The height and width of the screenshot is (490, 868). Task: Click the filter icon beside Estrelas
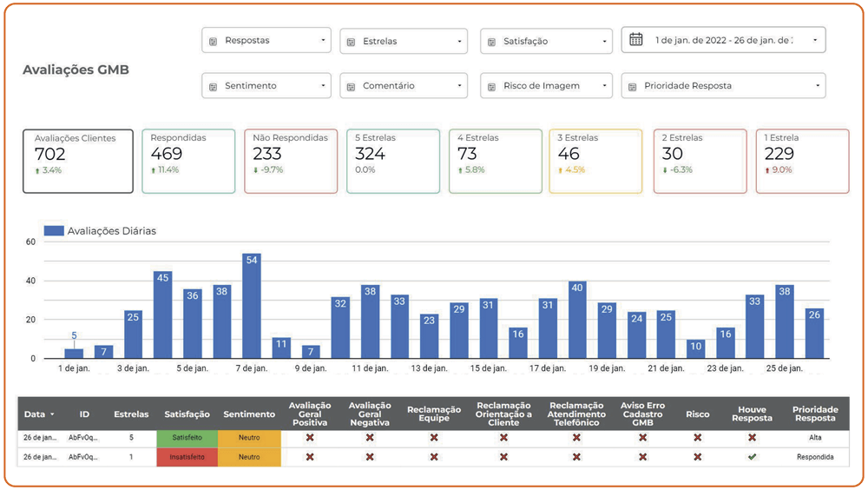tap(351, 42)
